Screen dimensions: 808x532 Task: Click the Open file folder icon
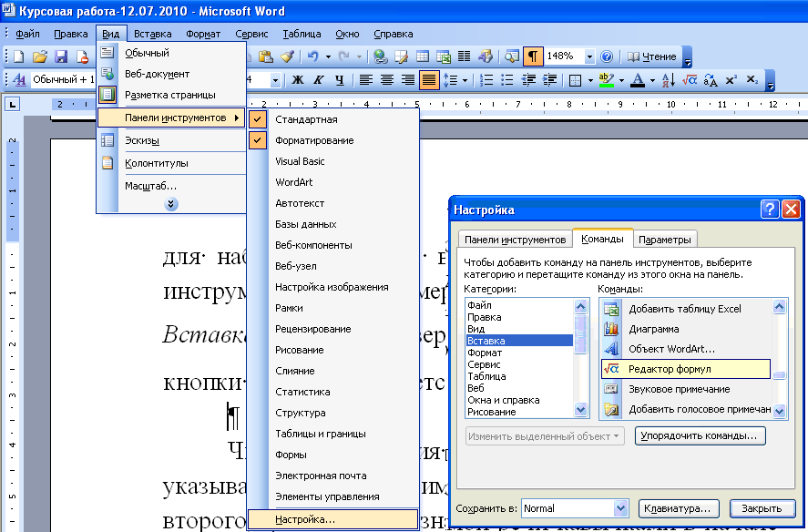[40, 56]
